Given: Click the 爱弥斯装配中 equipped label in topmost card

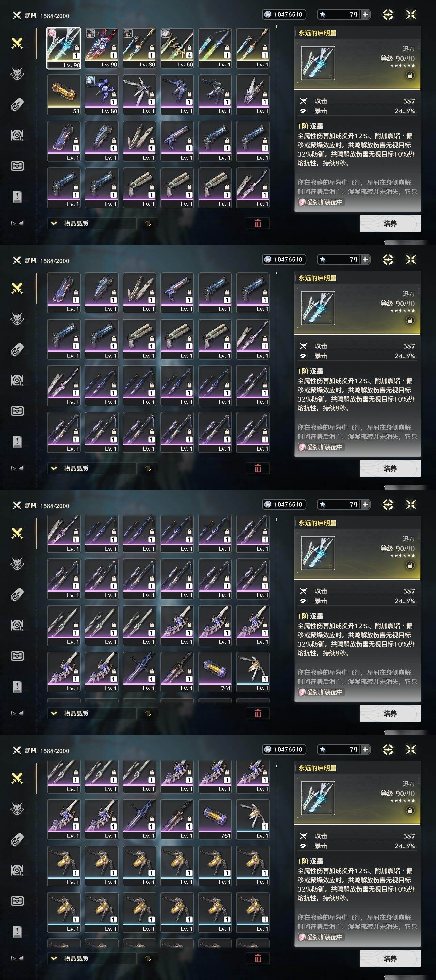Looking at the screenshot, I should (322, 202).
